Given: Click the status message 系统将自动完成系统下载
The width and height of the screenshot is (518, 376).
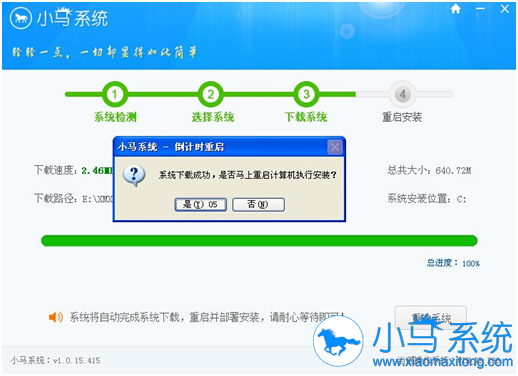Looking at the screenshot, I should [x=207, y=317].
